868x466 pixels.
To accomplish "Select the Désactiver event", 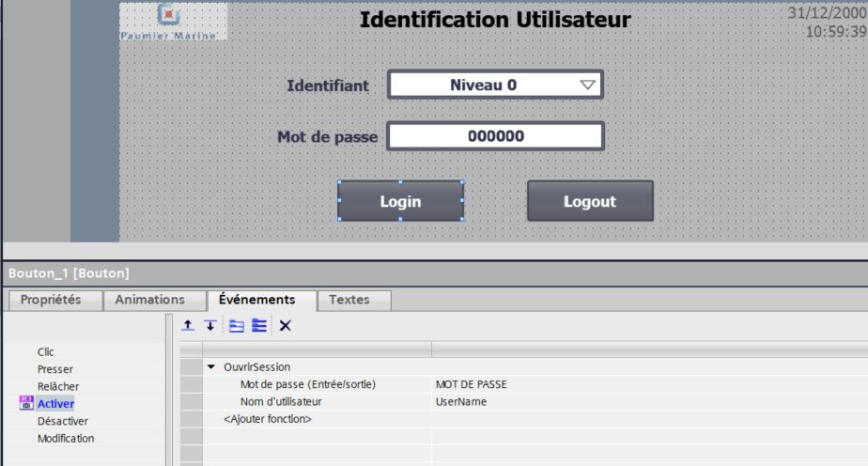I will pyautogui.click(x=62, y=421).
